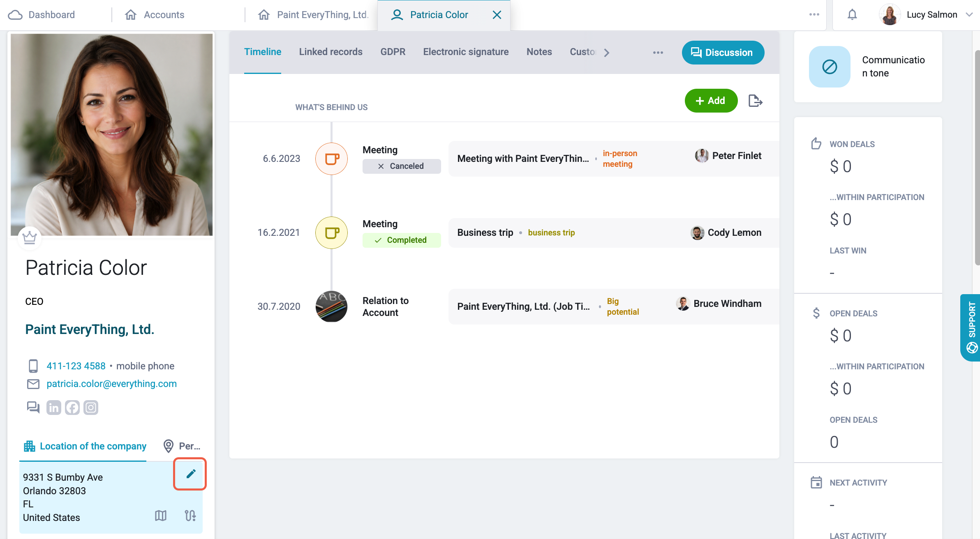The image size is (980, 539).
Task: Show address on map icon
Action: click(161, 515)
